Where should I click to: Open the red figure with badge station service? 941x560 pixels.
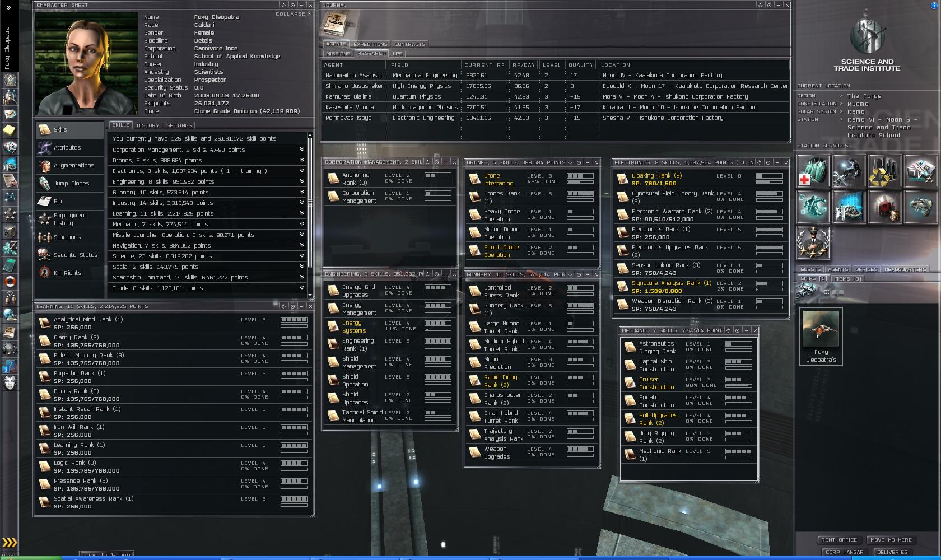(884, 207)
